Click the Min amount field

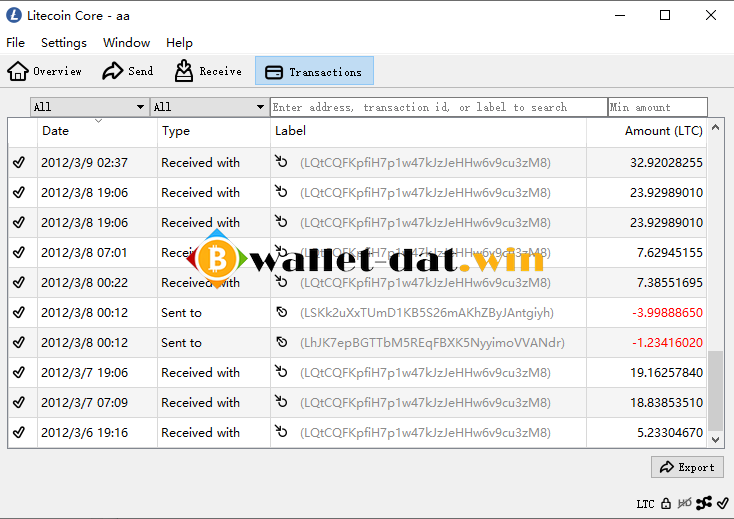click(x=657, y=107)
